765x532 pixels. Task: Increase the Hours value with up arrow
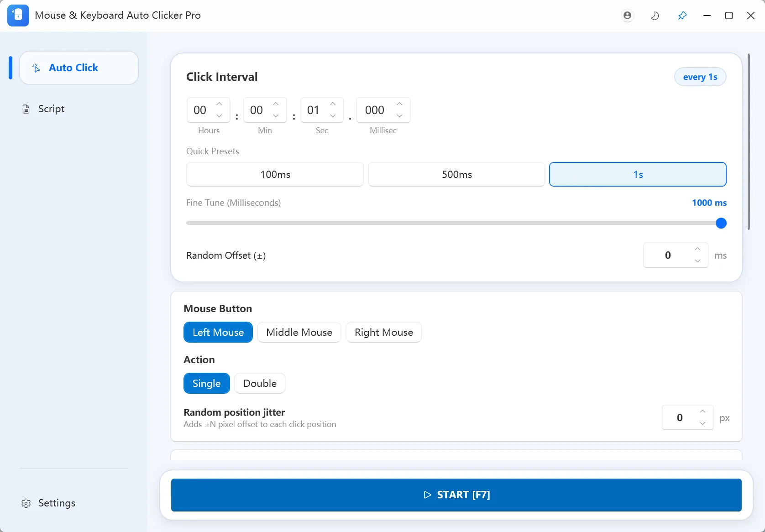220,104
